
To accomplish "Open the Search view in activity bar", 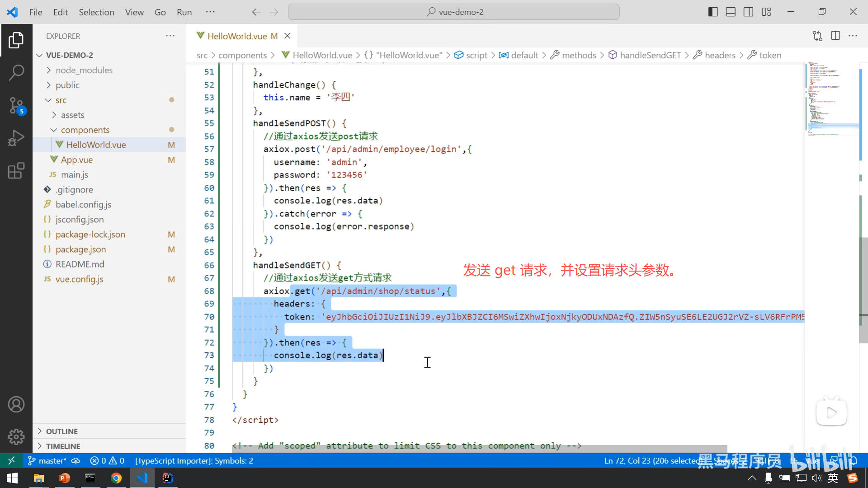I will (x=16, y=72).
